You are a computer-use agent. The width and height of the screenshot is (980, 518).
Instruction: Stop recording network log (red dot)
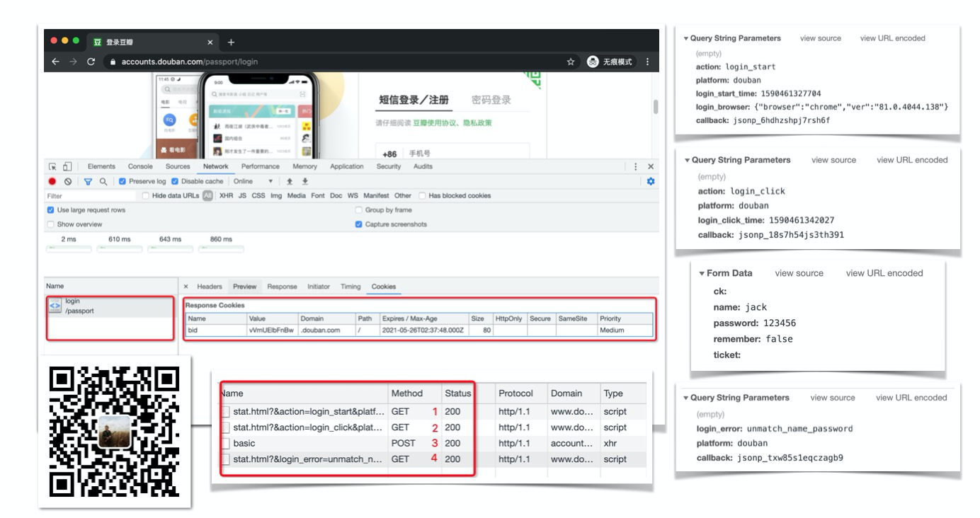tap(52, 181)
